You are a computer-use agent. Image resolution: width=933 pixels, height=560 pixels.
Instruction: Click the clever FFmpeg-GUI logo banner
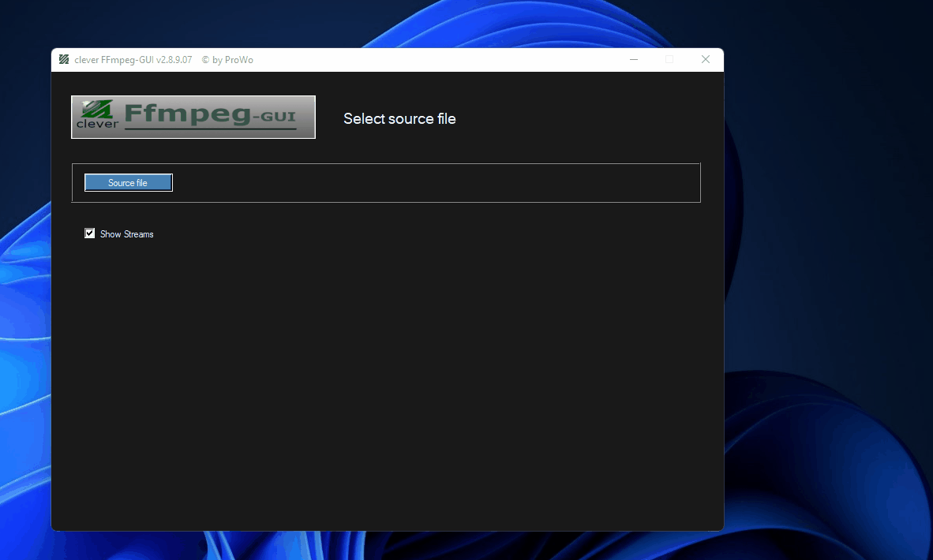tap(193, 117)
